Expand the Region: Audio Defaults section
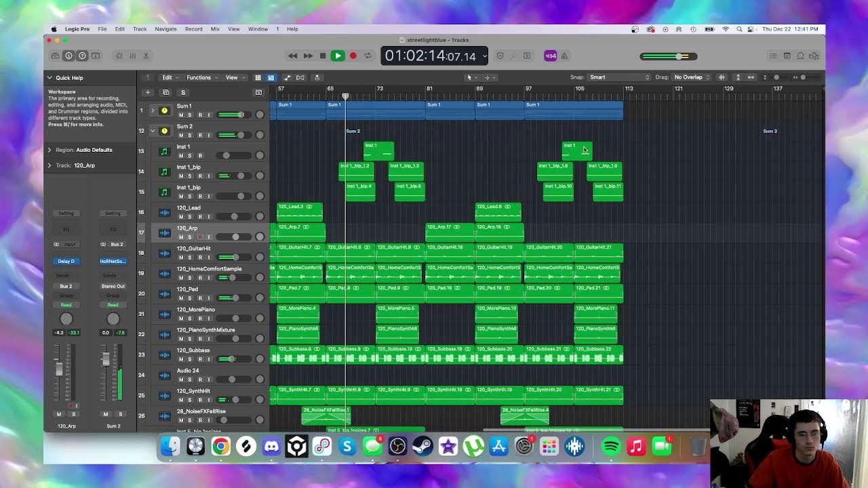868x488 pixels. [x=50, y=150]
